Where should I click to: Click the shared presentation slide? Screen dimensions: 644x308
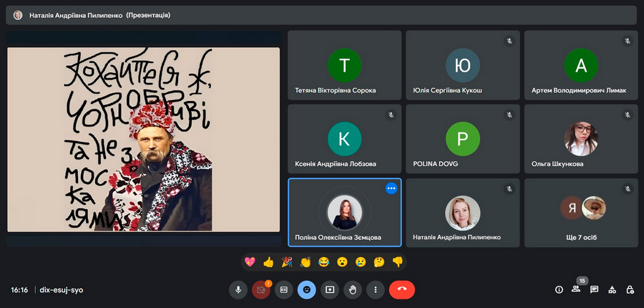click(143, 139)
